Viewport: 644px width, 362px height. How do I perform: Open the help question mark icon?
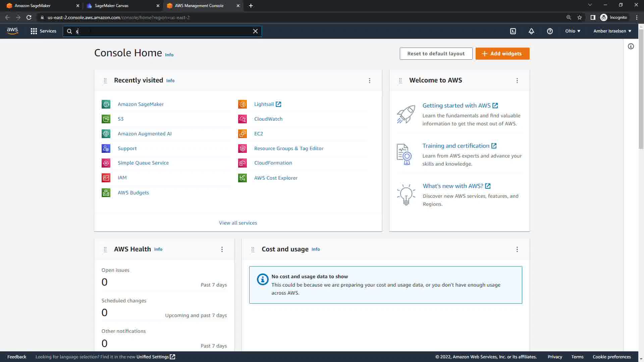coord(550,31)
